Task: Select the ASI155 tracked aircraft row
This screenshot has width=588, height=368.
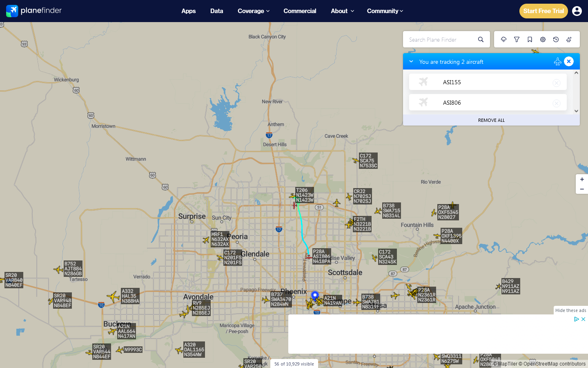Action: 488,82
